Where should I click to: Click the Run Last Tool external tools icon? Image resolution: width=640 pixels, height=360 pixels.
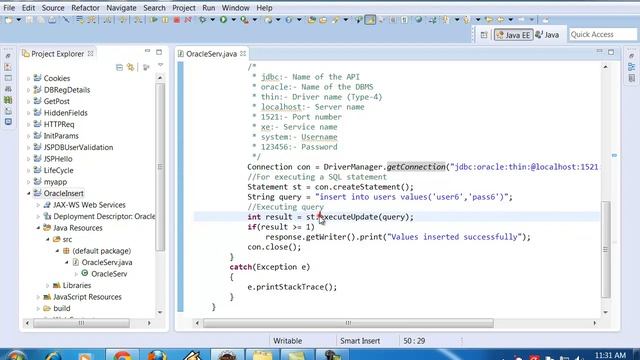244,20
